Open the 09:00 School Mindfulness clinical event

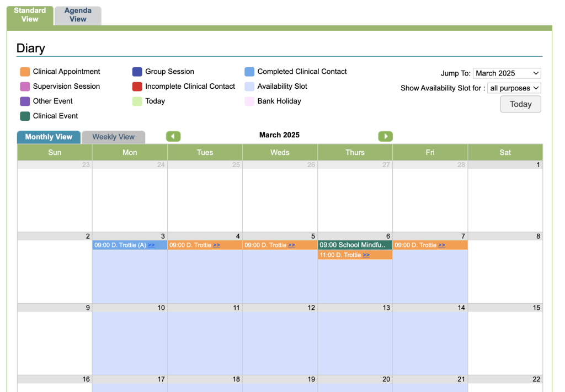(353, 245)
